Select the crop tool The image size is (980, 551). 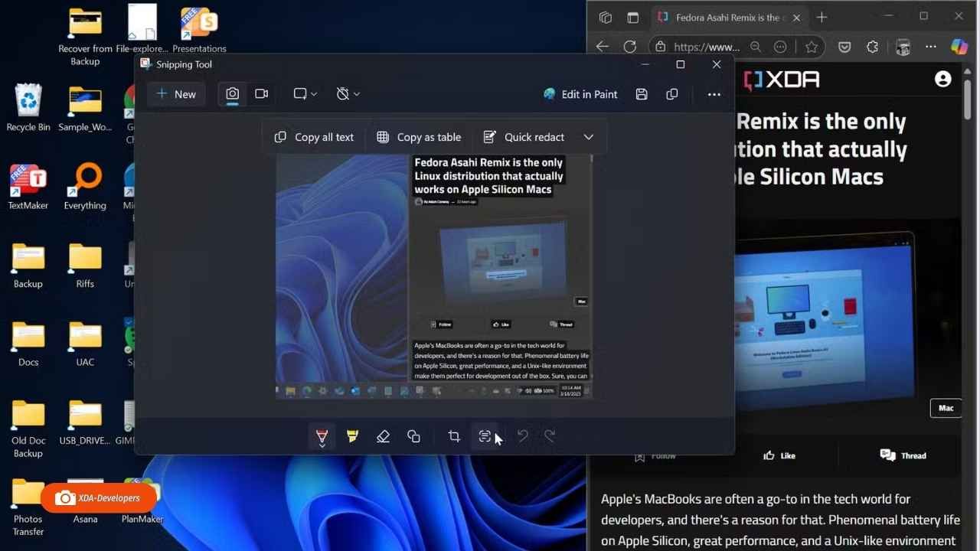tap(454, 436)
